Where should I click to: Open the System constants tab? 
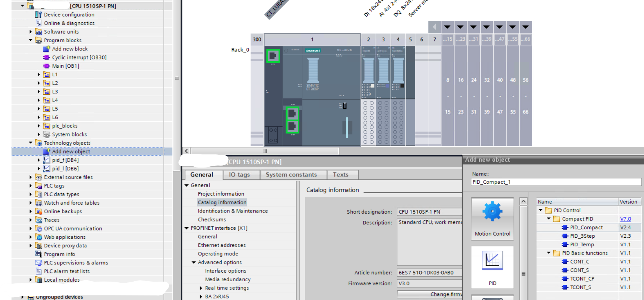[x=291, y=175]
